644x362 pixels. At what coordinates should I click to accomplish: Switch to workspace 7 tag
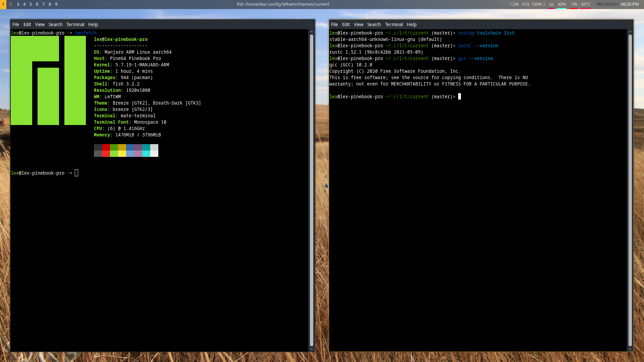coord(43,4)
